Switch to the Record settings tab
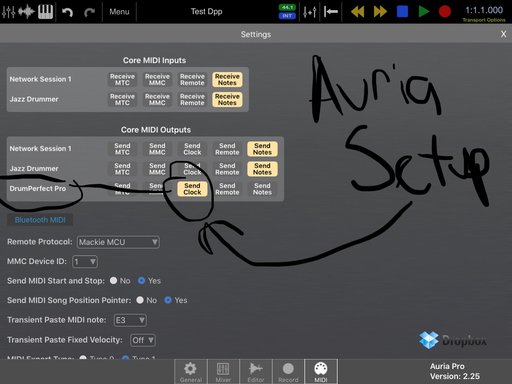The height and width of the screenshot is (384, 512). click(288, 372)
